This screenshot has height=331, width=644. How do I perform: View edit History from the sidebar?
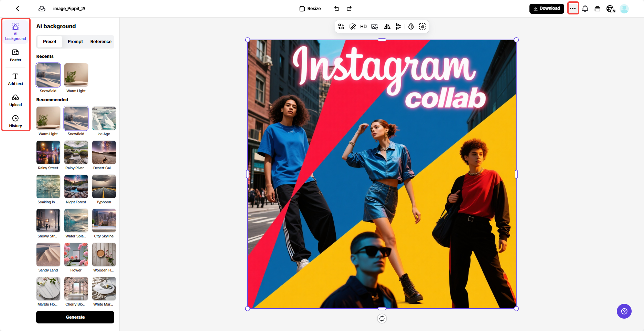click(15, 121)
